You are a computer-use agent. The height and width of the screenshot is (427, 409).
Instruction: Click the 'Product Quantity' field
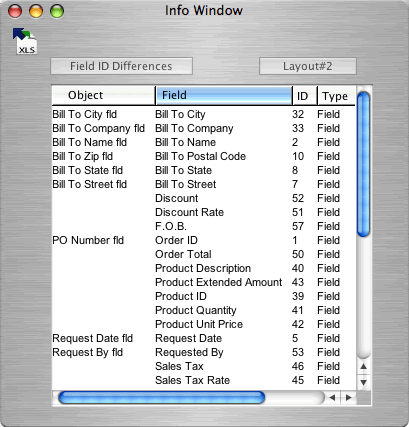[x=196, y=310]
